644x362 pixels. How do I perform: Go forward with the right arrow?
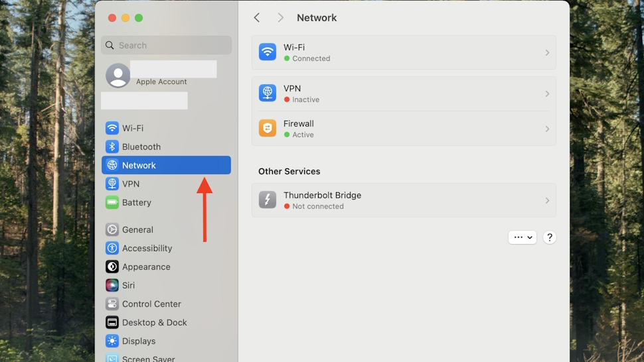(x=281, y=18)
